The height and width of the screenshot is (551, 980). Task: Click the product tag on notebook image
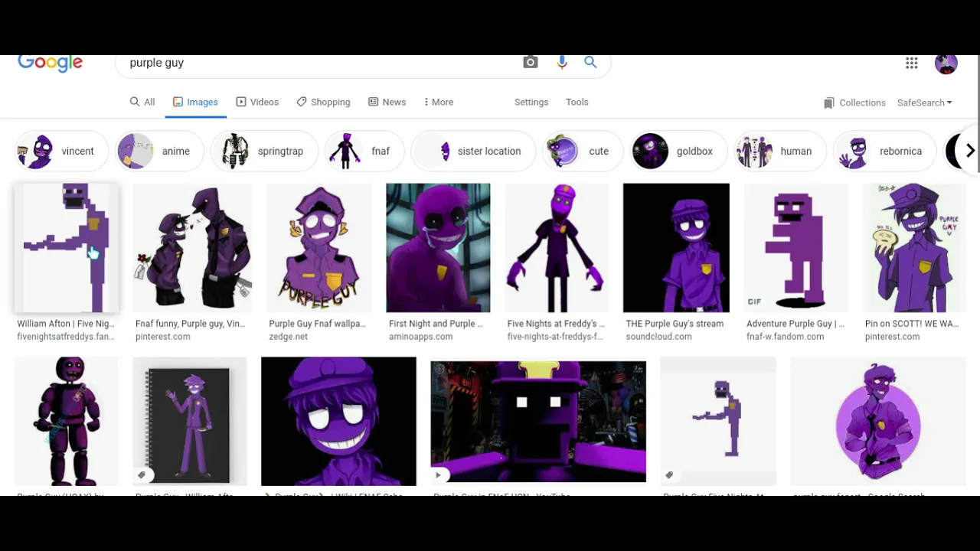(142, 475)
